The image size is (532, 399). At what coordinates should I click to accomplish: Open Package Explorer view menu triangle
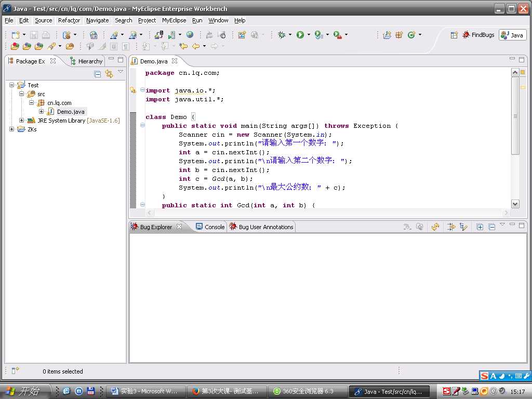click(x=121, y=71)
